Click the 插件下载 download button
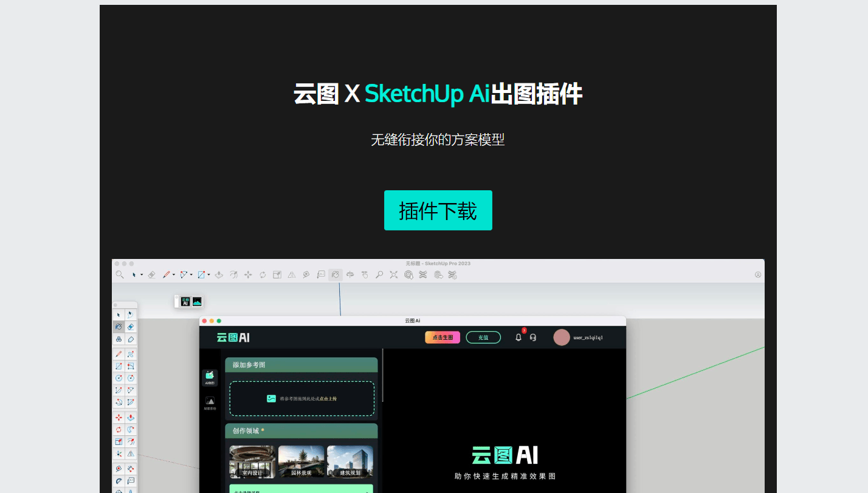 coord(438,210)
